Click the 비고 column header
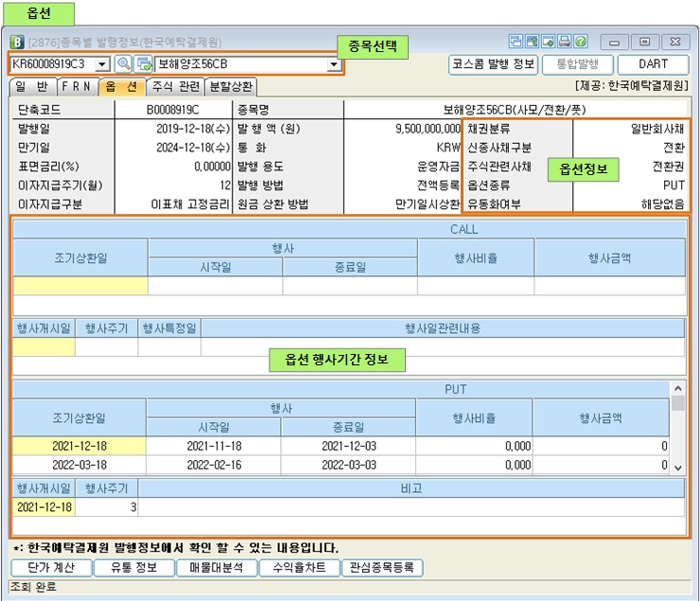 411,488
